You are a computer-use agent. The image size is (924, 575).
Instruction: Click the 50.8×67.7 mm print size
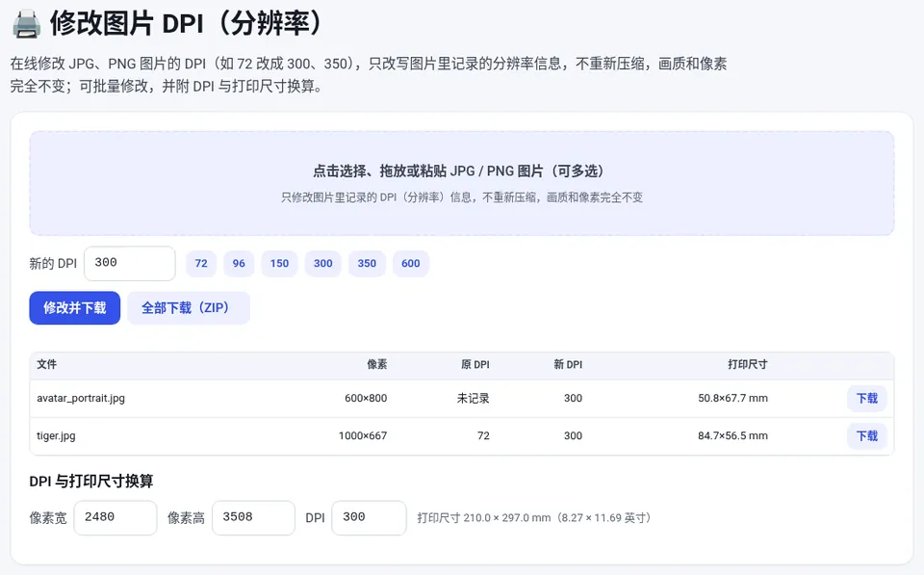pos(732,398)
